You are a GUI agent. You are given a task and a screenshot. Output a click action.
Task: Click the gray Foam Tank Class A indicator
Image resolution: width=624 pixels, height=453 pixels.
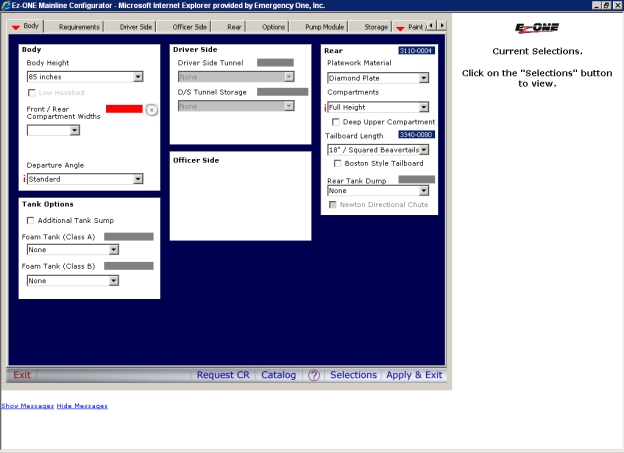click(x=129, y=237)
